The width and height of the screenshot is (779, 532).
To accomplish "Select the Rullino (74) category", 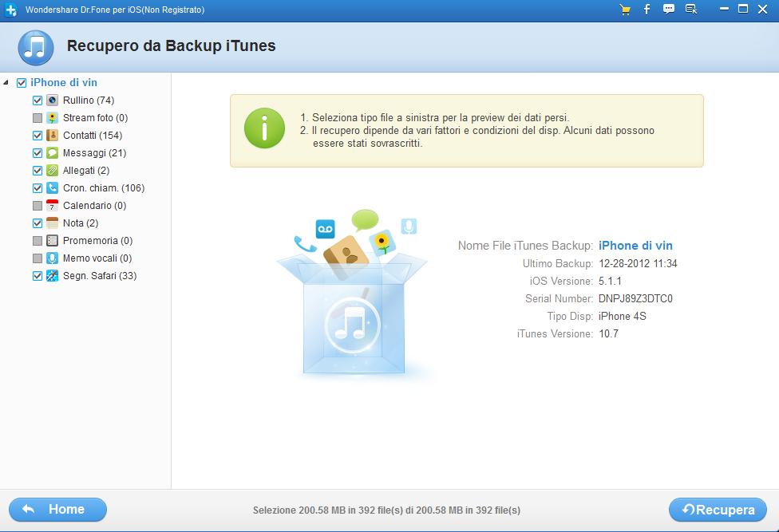I will 89,100.
